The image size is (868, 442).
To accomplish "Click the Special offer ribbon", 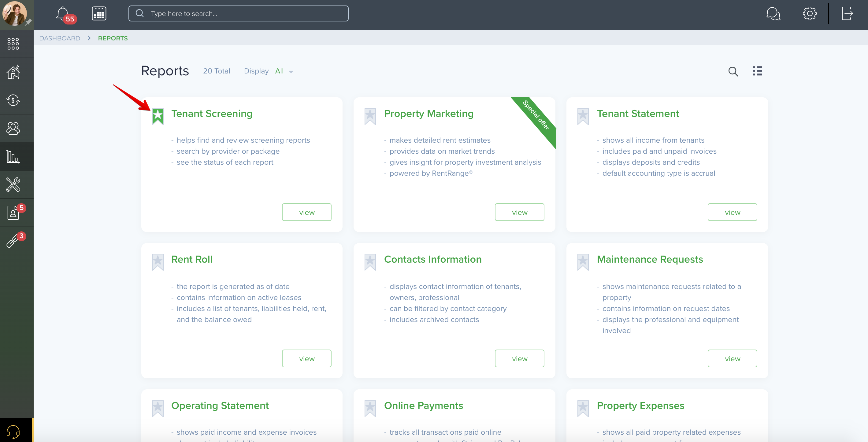I will pos(536,115).
